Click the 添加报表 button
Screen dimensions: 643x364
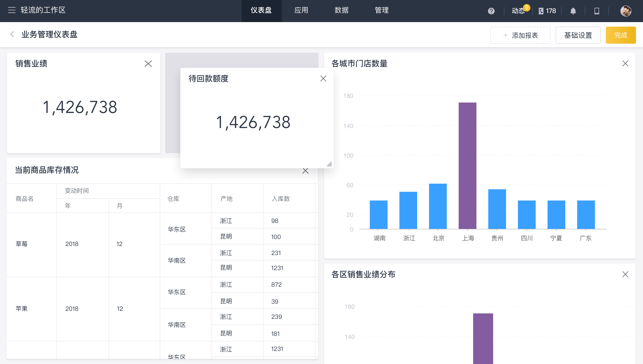click(520, 35)
